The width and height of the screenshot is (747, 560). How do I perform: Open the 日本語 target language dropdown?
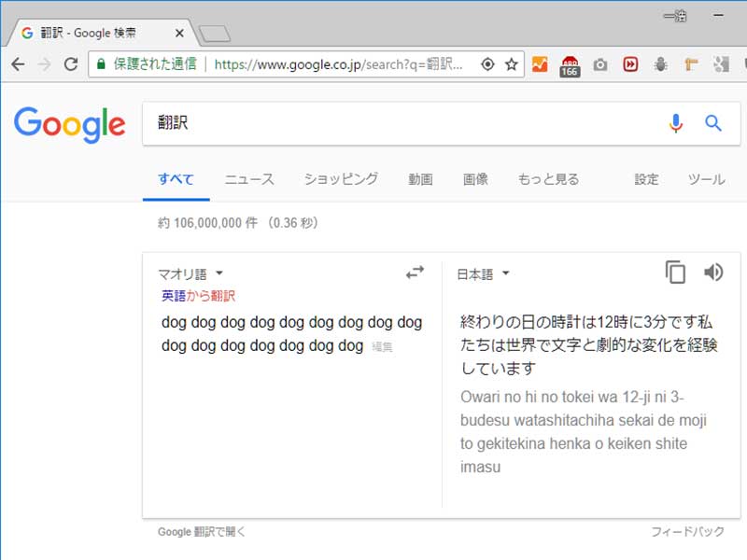tap(483, 273)
